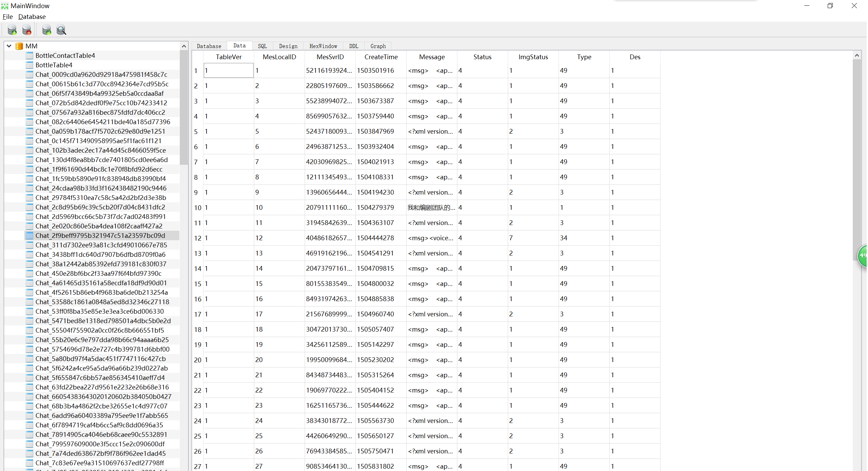Click data grid scrollbar up arrow
Viewport: 868px width, 471px height.
(857, 55)
